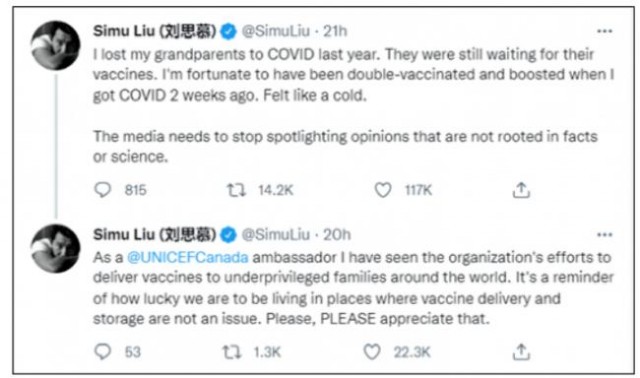The image size is (640, 378).
Task: Share the first tweet via share icon
Action: click(x=521, y=190)
